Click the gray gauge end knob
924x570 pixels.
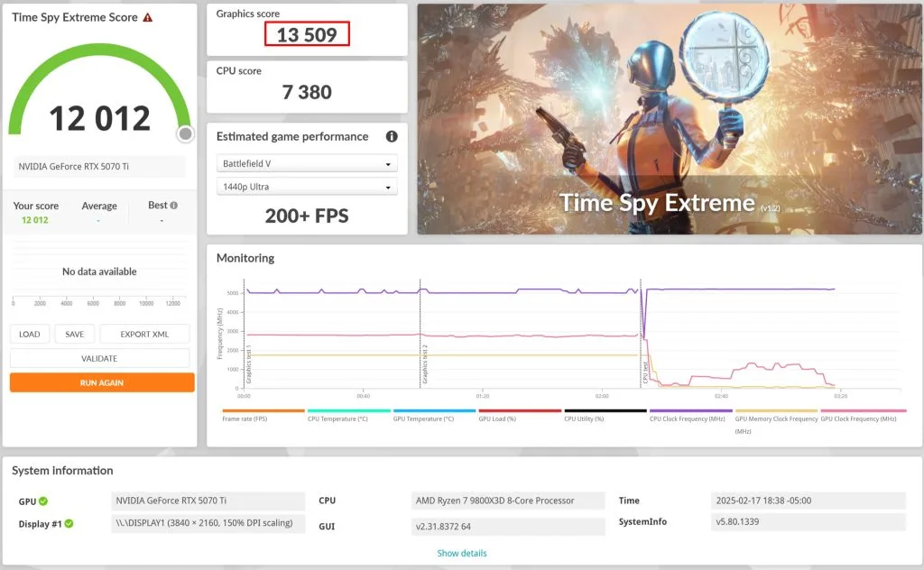click(x=186, y=134)
